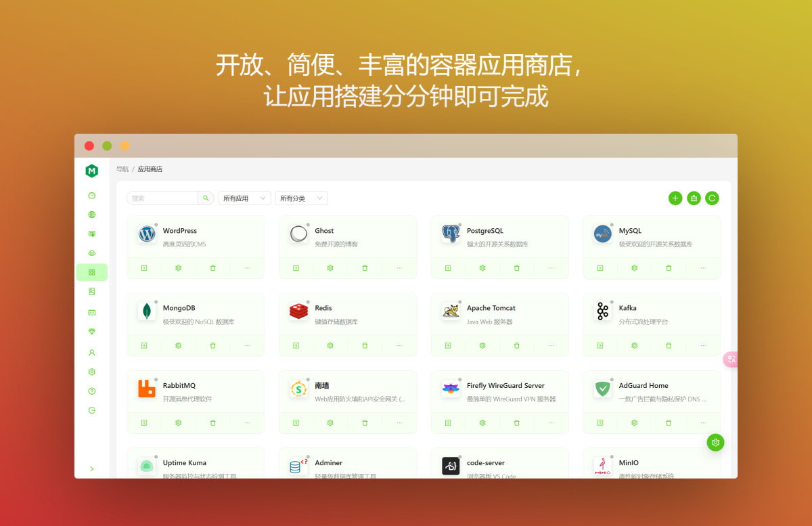
Task: Click the brush cleanup icon at top right
Action: [694, 198]
